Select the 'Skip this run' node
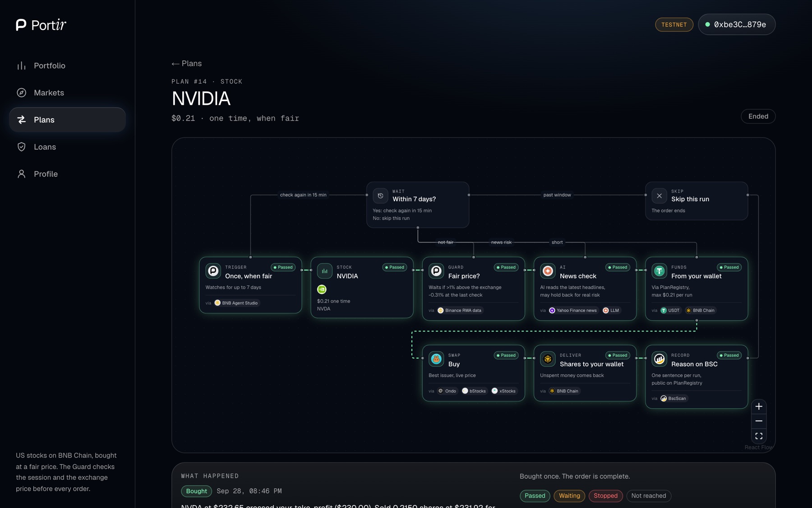812x508 pixels. pos(697,201)
